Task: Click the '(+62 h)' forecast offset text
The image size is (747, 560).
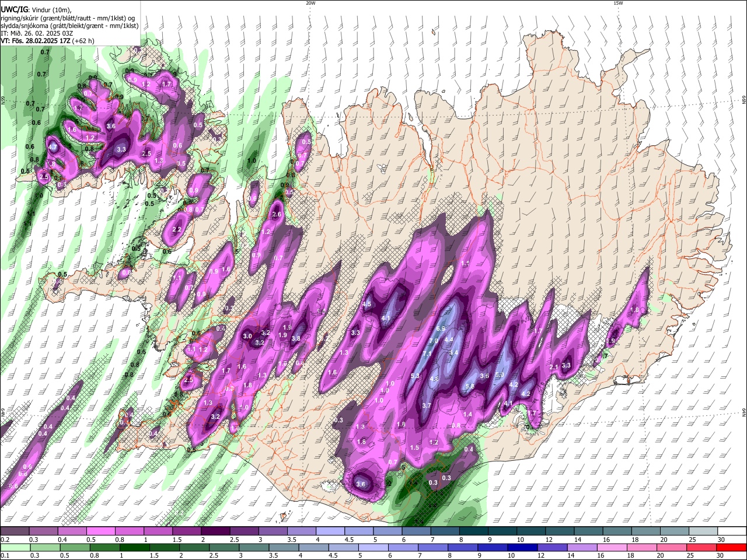Action: [x=84, y=41]
